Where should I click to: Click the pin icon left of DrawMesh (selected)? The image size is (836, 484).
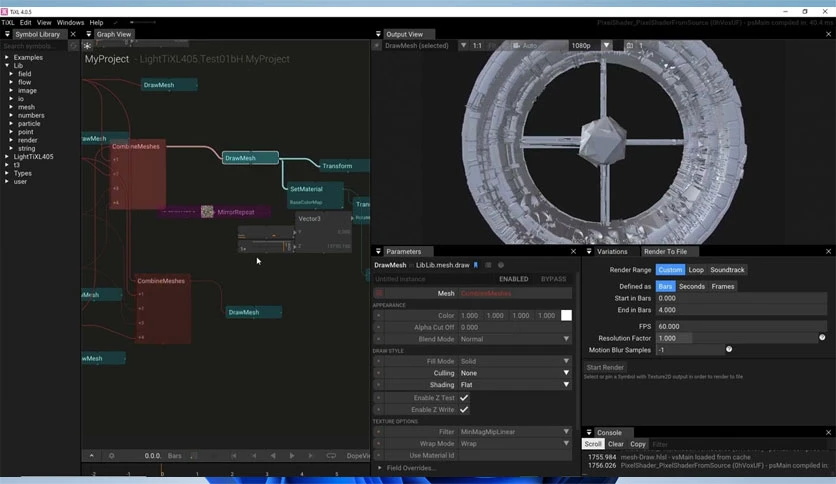(376, 46)
